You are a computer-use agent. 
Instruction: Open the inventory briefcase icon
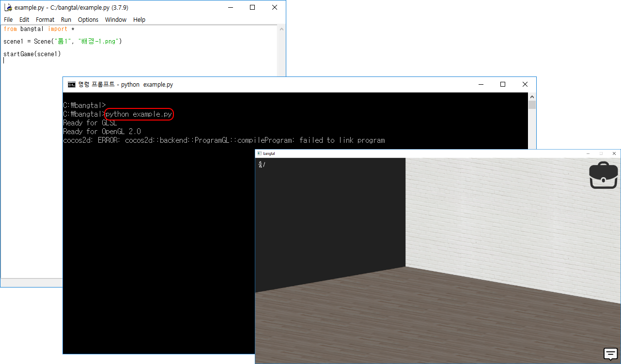(x=604, y=176)
